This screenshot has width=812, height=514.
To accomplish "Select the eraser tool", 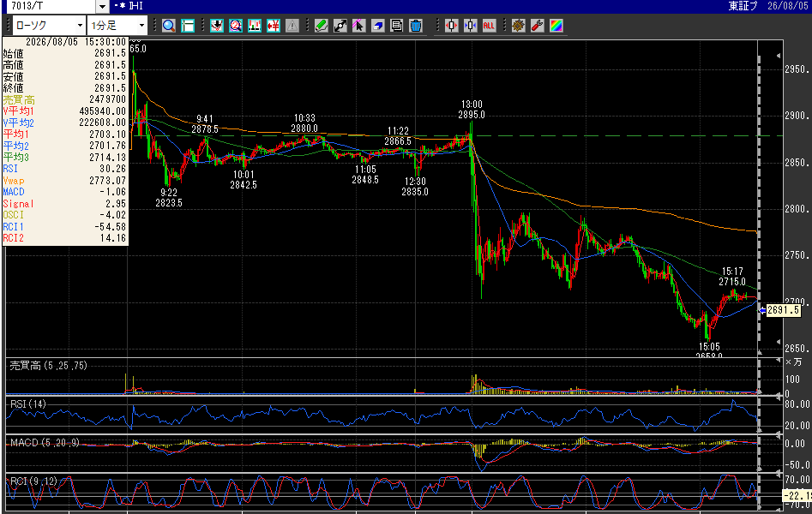I will click(377, 26).
